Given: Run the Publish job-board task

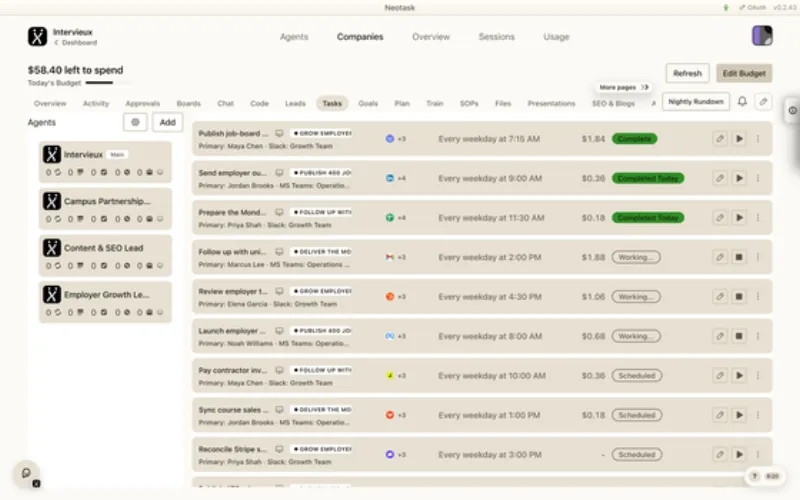Looking at the screenshot, I should tap(739, 139).
